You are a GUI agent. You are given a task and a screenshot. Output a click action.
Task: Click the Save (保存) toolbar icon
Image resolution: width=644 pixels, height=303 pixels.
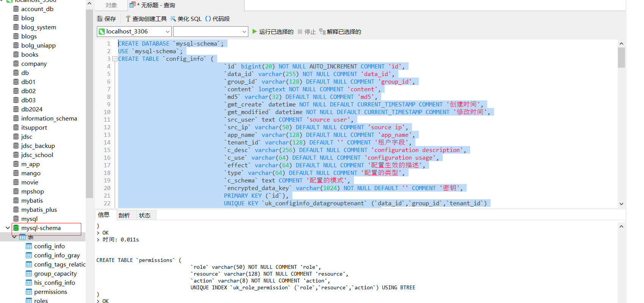click(x=100, y=19)
